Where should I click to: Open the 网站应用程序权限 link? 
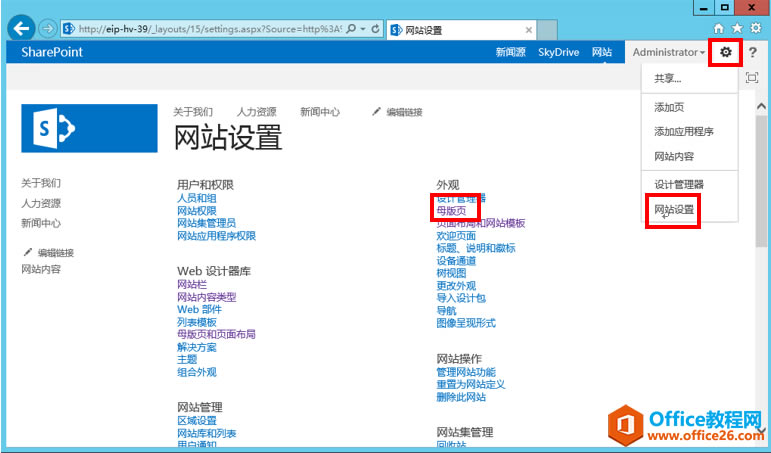pos(216,236)
